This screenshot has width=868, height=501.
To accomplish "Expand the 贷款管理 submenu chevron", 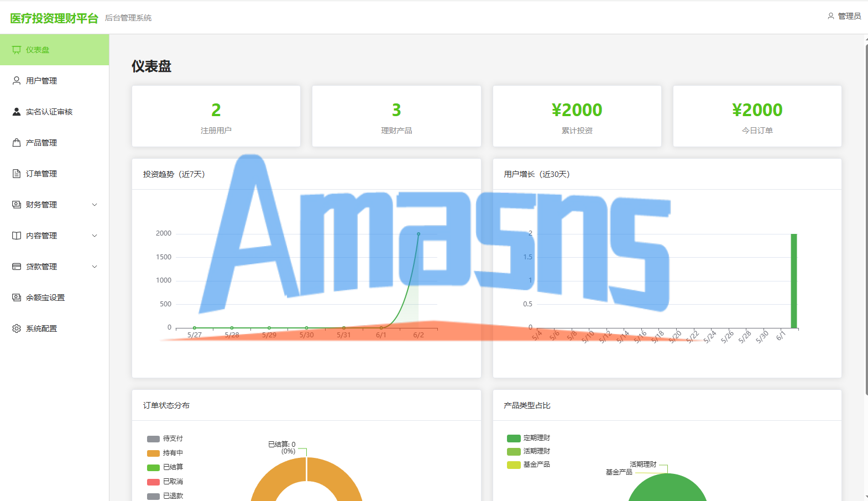I will click(95, 267).
